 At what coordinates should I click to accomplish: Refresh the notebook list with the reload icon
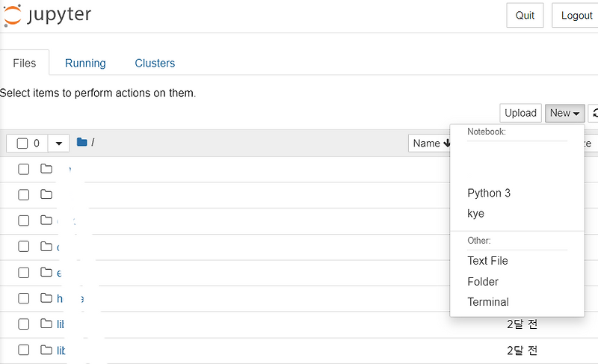[x=595, y=113]
